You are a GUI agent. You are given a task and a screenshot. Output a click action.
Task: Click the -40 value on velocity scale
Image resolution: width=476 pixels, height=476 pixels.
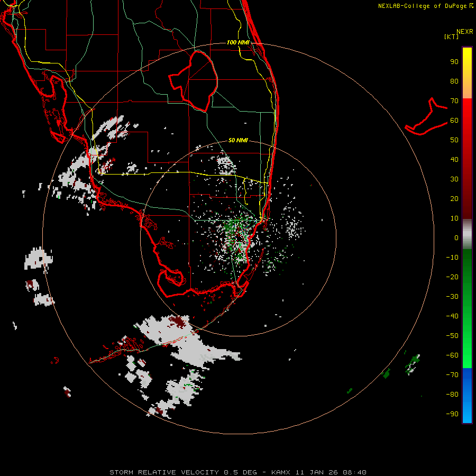point(452,316)
